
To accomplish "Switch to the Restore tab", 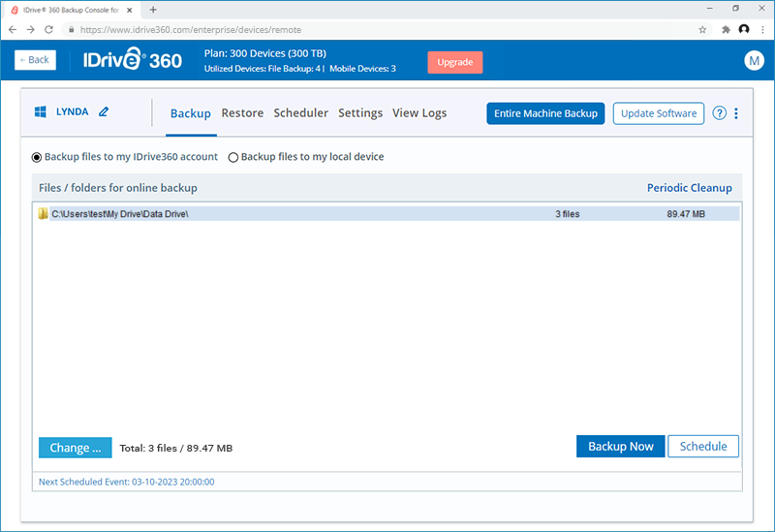I will tap(242, 112).
